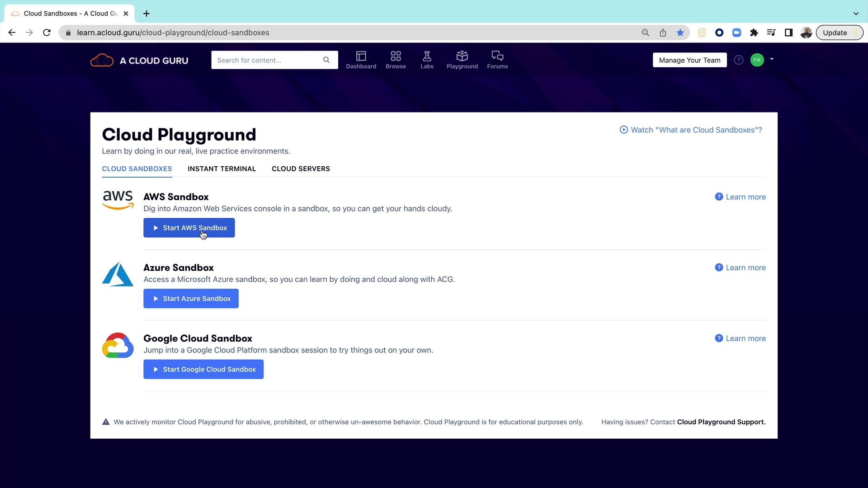The width and height of the screenshot is (868, 488).
Task: Expand the tab search chevron in Chrome
Action: pyautogui.click(x=856, y=14)
